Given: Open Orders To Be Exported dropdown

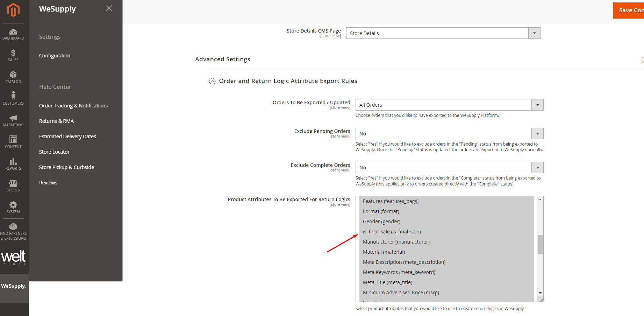Looking at the screenshot, I should [x=449, y=105].
